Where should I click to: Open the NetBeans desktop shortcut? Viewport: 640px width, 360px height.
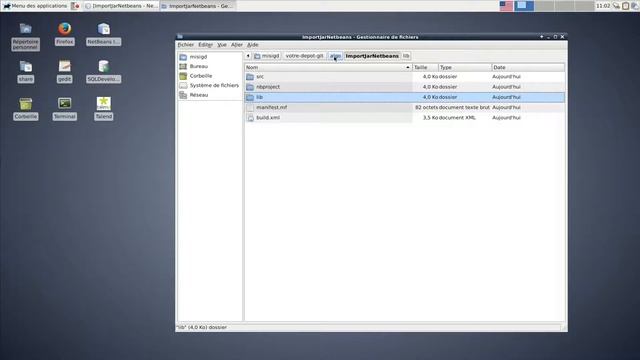[x=104, y=29]
